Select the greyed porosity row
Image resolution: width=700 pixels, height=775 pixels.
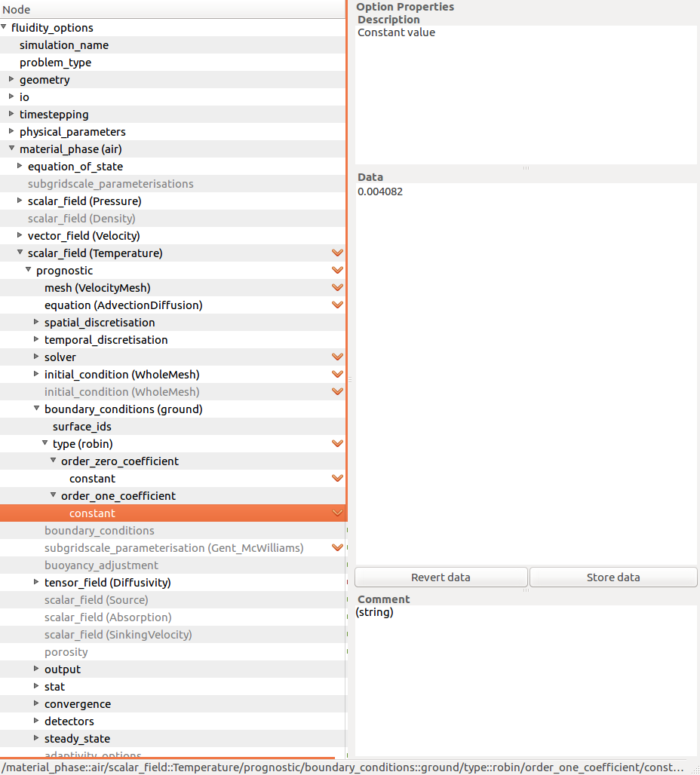pos(173,652)
